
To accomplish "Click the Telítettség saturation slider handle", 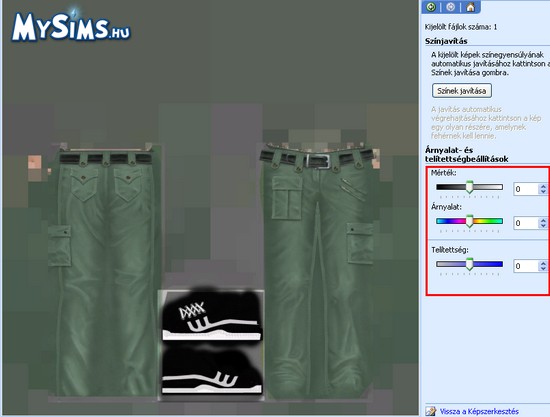I will pyautogui.click(x=470, y=264).
